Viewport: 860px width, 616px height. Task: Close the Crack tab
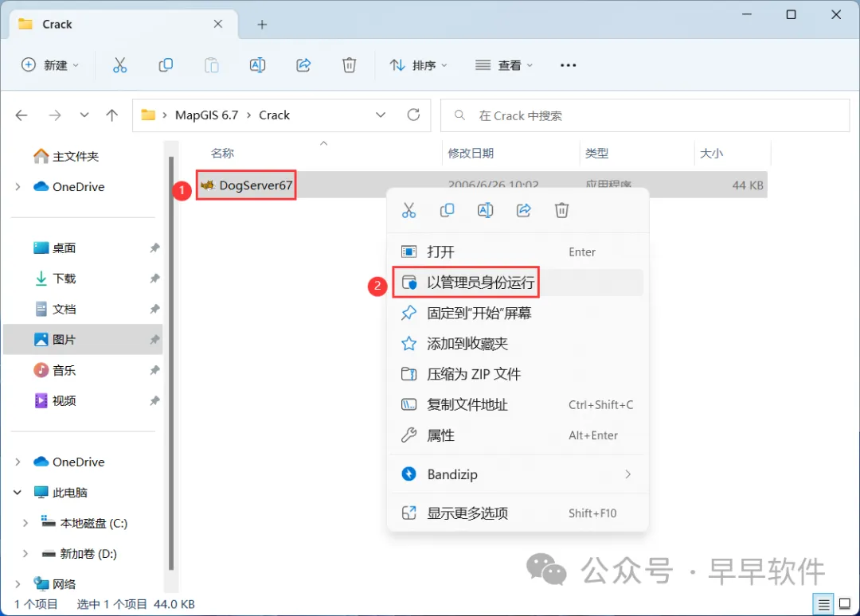coord(217,24)
